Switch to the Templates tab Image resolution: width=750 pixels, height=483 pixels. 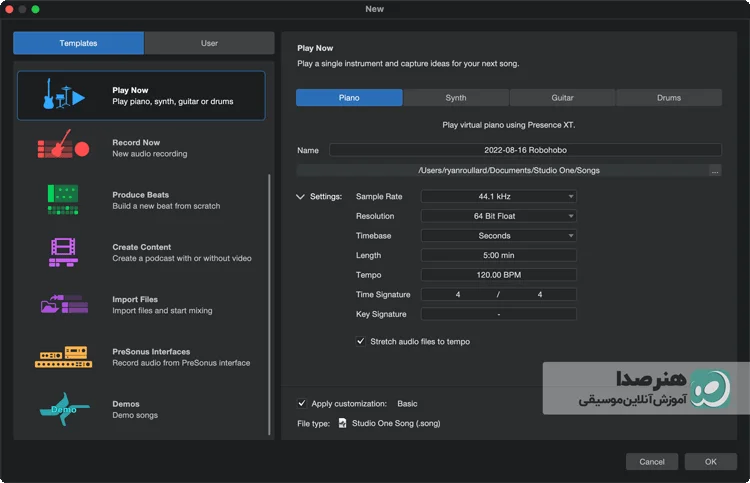click(x=78, y=43)
